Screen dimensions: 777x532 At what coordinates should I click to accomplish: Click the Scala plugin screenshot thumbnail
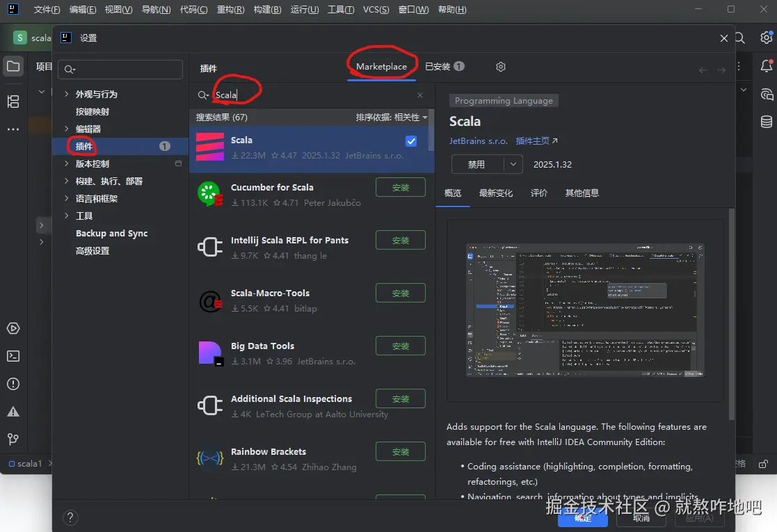(585, 311)
